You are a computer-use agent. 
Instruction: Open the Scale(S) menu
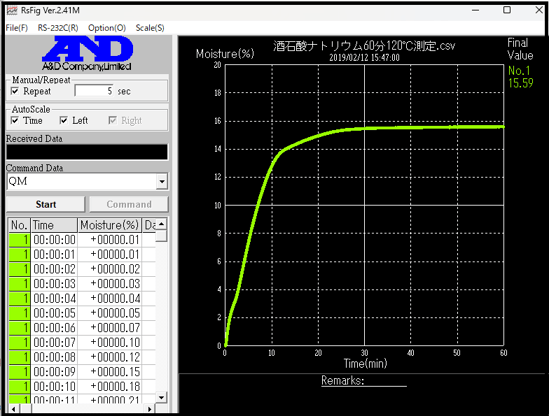tap(150, 28)
